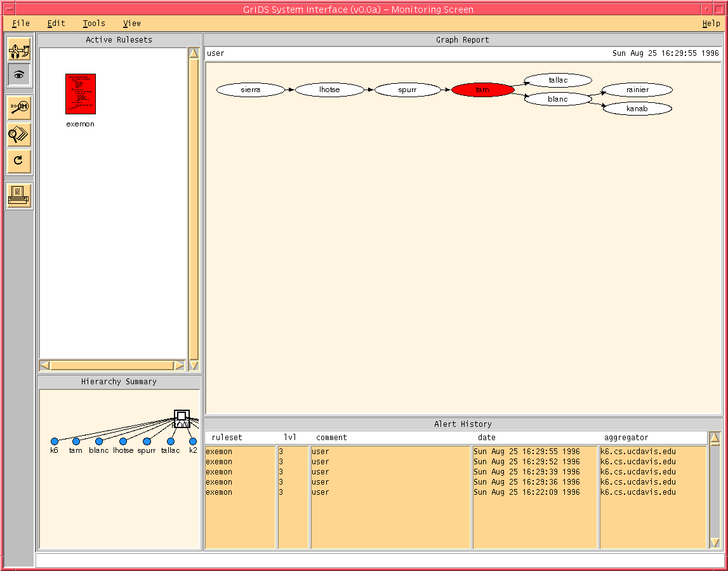Click the printer icon in sidebar
This screenshot has width=728, height=571.
pyautogui.click(x=19, y=196)
